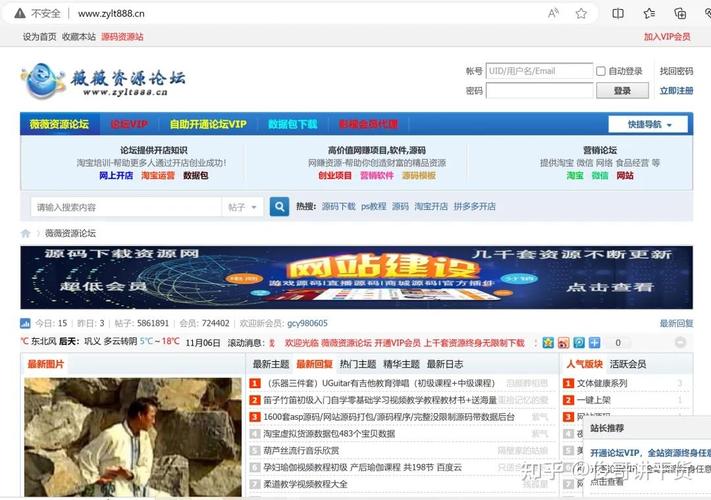711x500 pixels.
Task: Collapse the section with minus circle
Action: [x=680, y=342]
